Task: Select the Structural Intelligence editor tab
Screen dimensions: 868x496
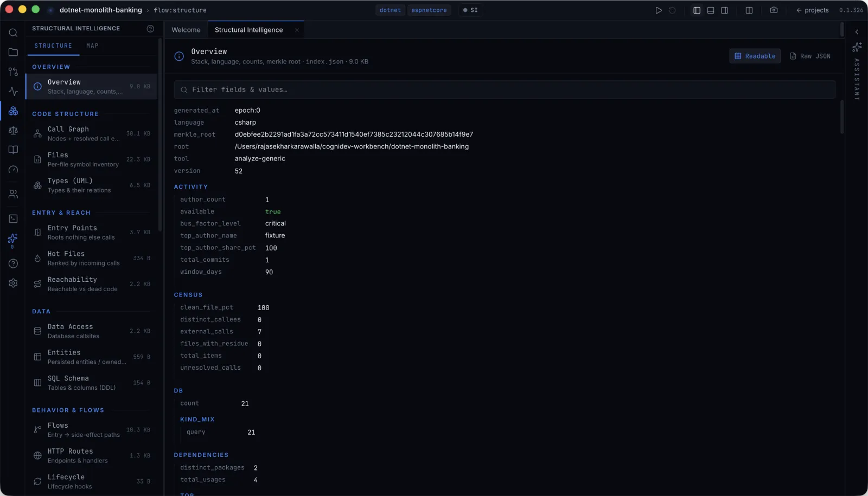Action: [x=248, y=30]
